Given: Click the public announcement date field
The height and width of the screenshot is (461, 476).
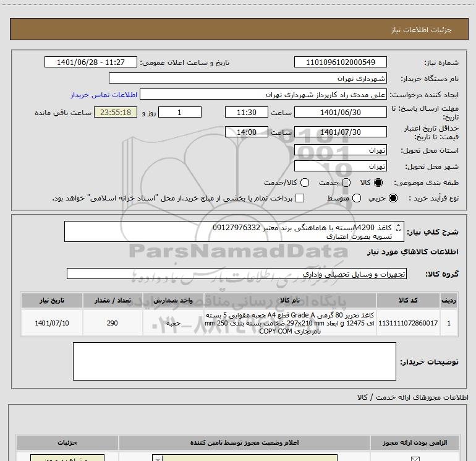Looking at the screenshot, I should click(91, 62).
